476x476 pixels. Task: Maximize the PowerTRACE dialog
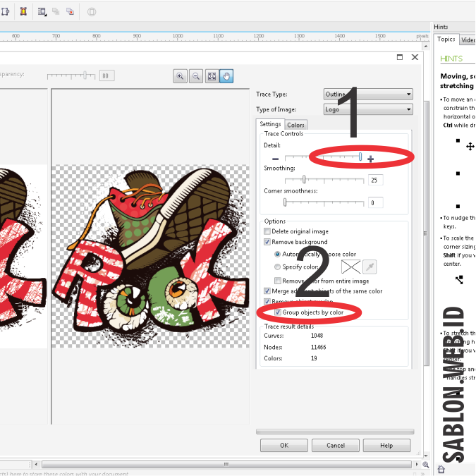pos(400,57)
